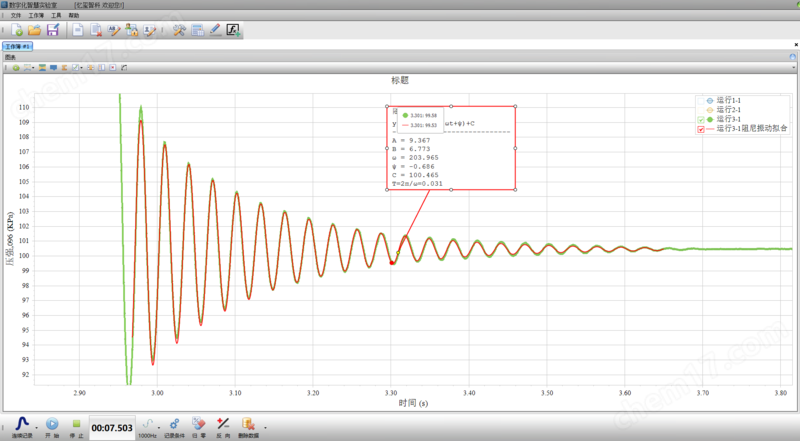Image resolution: width=800 pixels, height=441 pixels.
Task: Expand dropdown of chart toolbar image icon
Action: coord(33,68)
